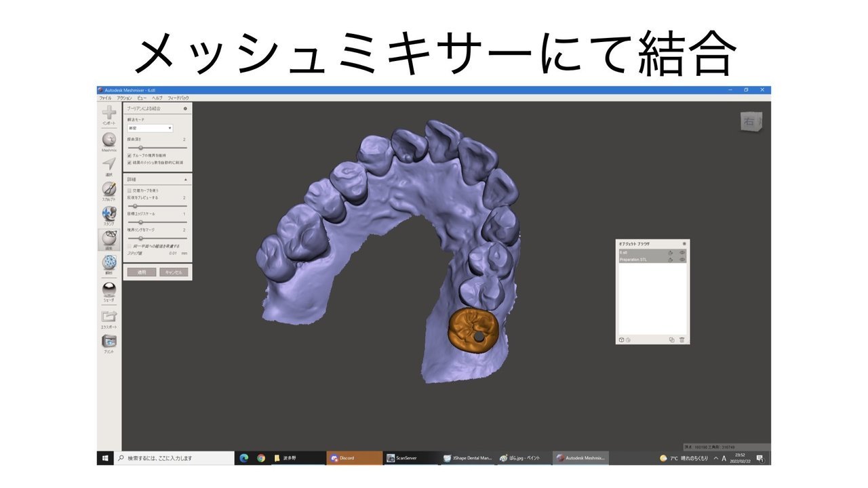Click the clock icon in Object Browser footer
Viewport: 868px width, 488px height.
pyautogui.click(x=628, y=340)
